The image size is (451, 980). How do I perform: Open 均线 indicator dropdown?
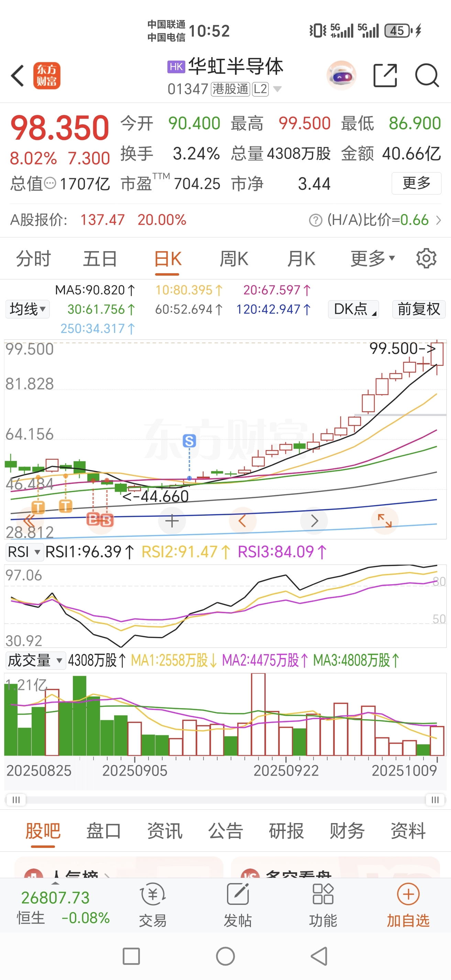pos(27,309)
